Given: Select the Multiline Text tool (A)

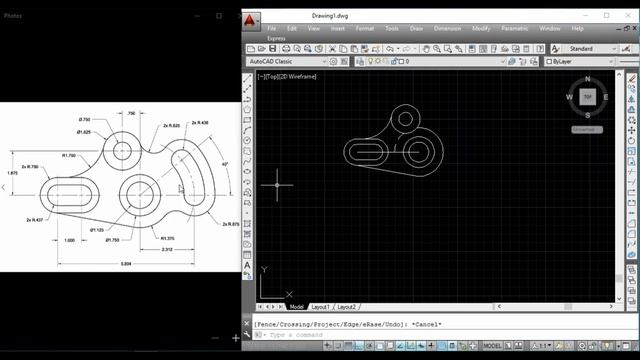Looking at the screenshot, I should (247, 265).
